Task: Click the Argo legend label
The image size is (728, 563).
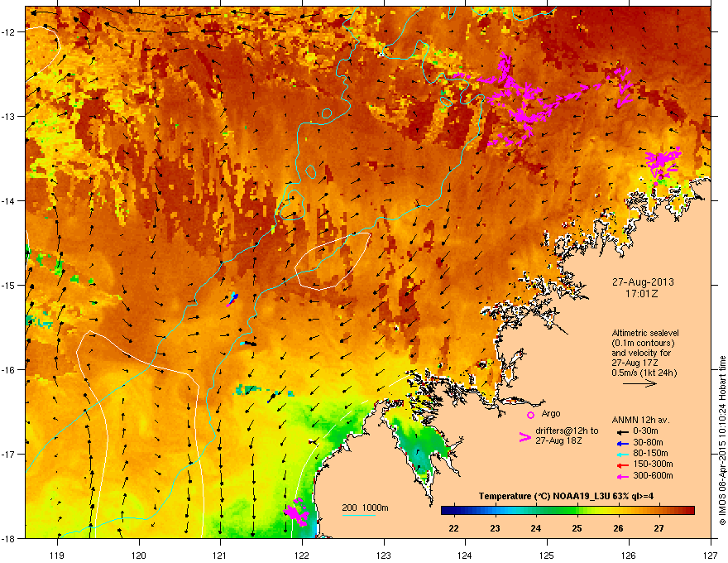Action: pyautogui.click(x=551, y=413)
